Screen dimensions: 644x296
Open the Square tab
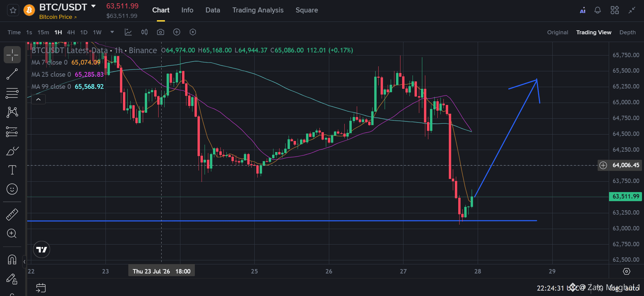point(307,10)
